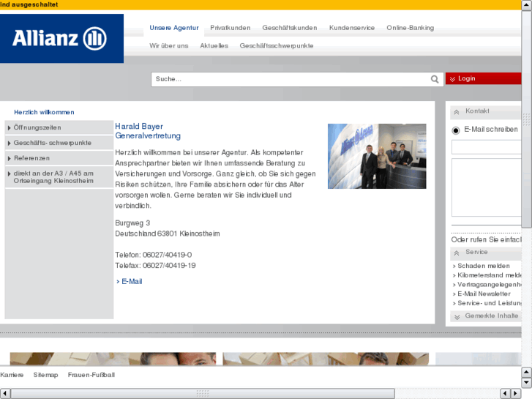Select the Aktuelles submenu tab

pyautogui.click(x=214, y=45)
